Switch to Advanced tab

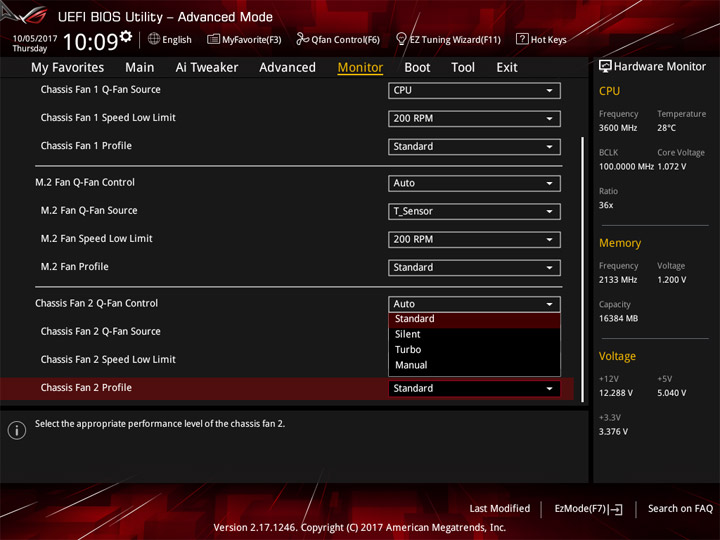[x=287, y=68]
